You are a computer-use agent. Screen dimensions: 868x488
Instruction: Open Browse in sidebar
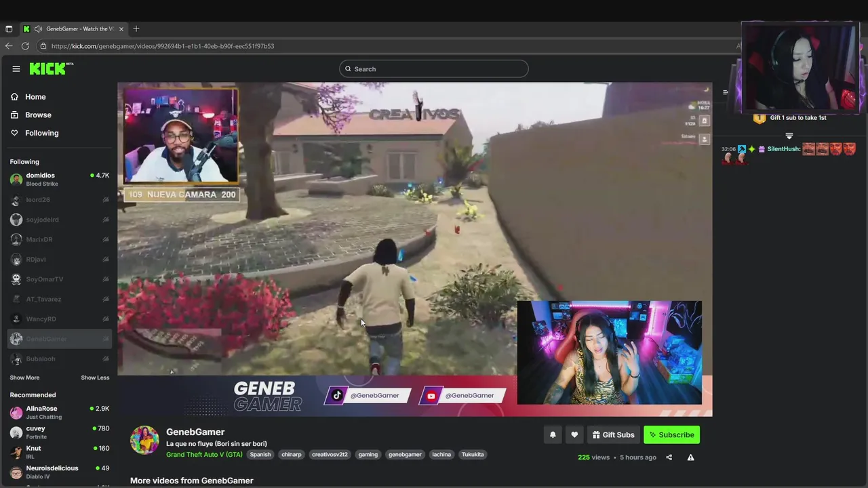(31, 115)
